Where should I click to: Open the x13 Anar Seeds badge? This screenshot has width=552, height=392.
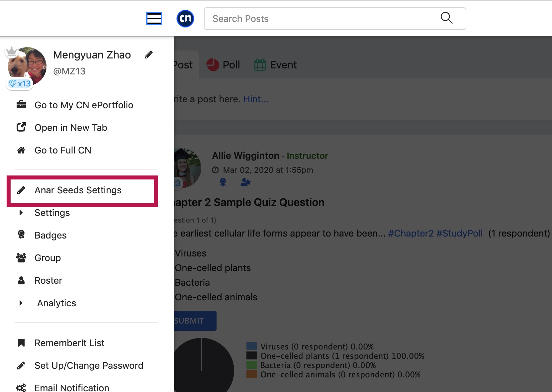[20, 84]
